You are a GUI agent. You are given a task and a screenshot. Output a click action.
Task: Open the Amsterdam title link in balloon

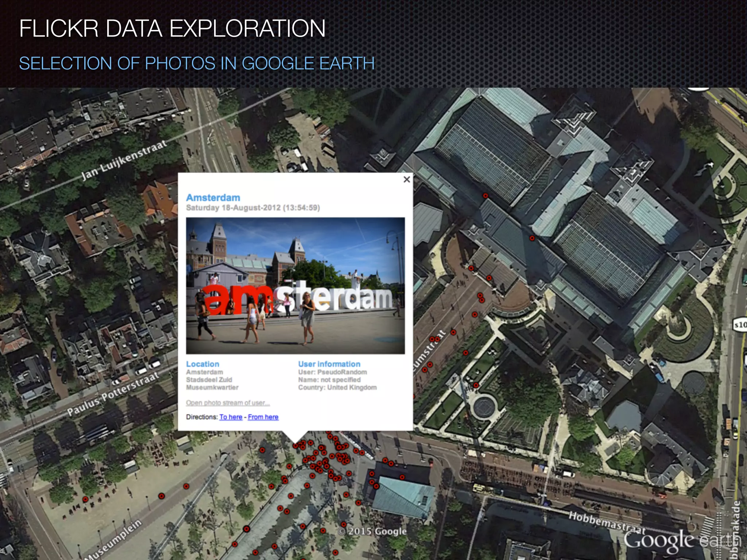(213, 198)
